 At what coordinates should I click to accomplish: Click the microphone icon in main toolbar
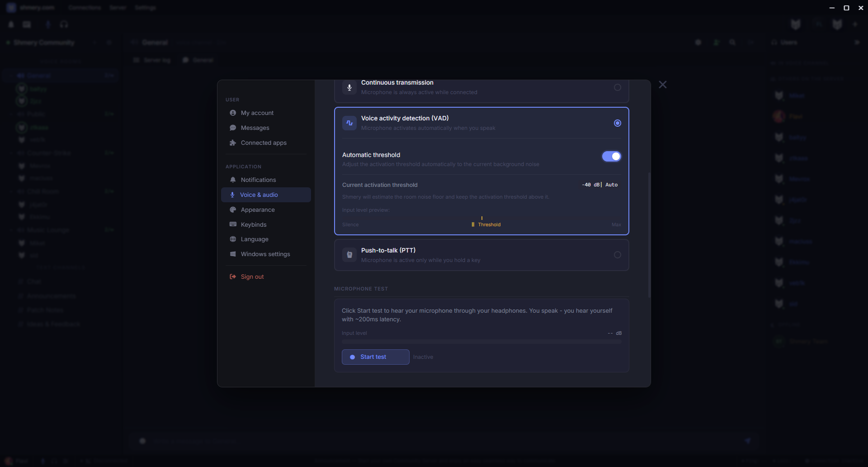48,24
